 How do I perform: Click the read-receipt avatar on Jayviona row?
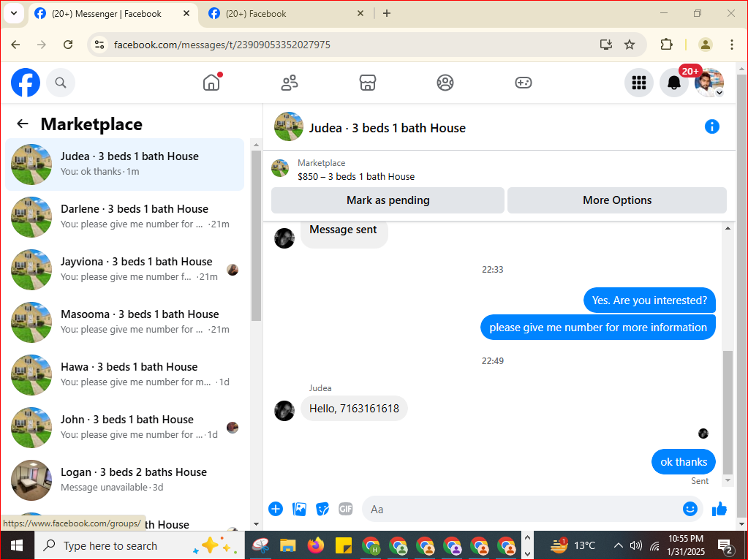pyautogui.click(x=233, y=270)
